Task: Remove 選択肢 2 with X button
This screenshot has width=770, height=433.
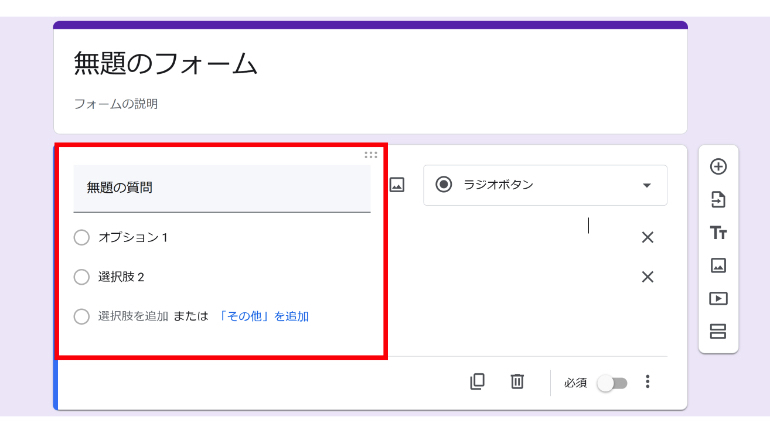Action: click(x=647, y=277)
